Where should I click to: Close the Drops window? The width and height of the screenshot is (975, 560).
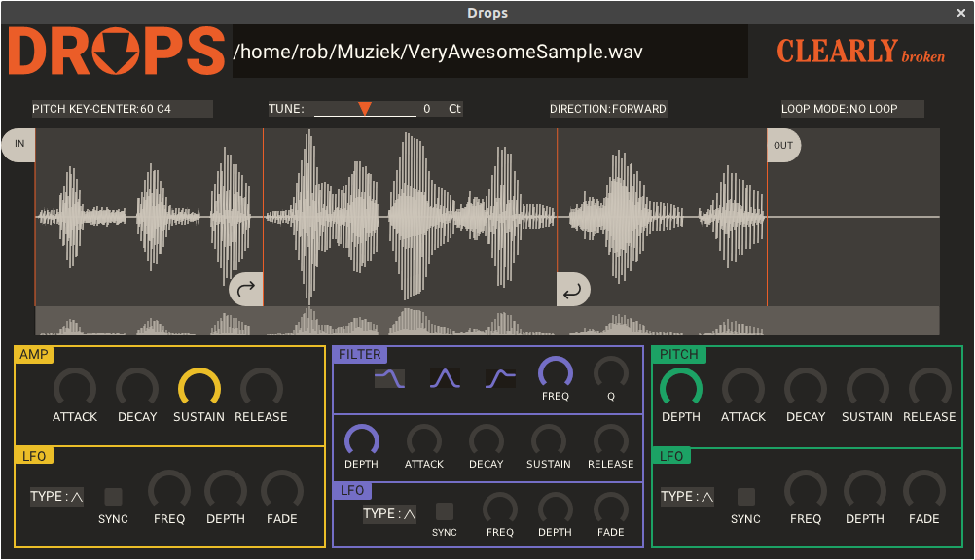960,13
